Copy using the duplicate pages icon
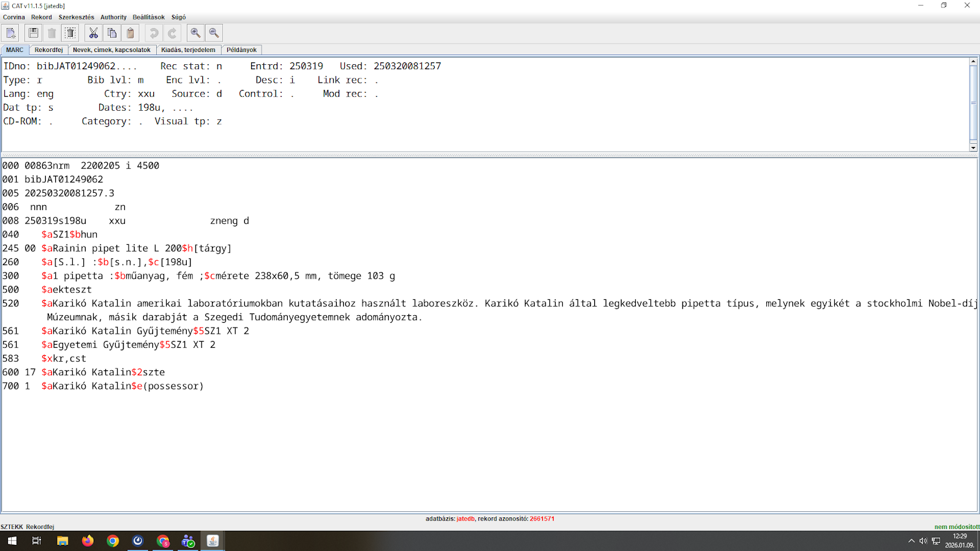Image resolution: width=980 pixels, height=551 pixels. click(111, 33)
